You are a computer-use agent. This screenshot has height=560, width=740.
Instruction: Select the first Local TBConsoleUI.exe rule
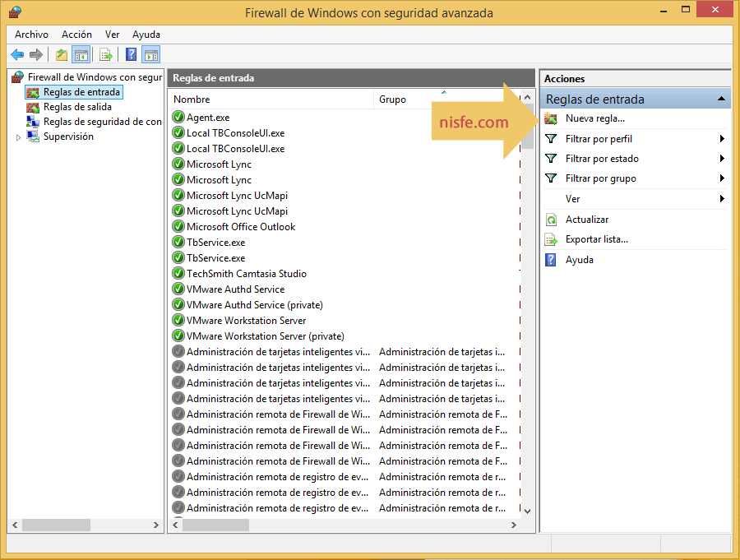[235, 133]
